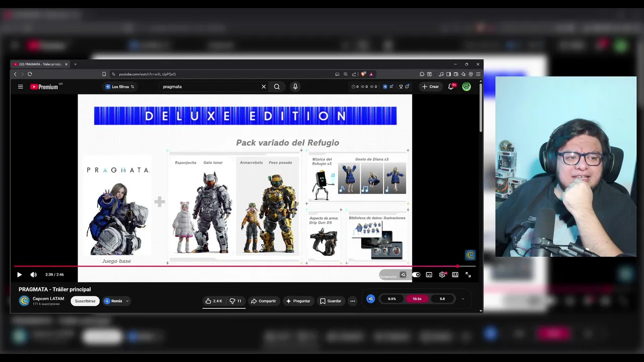644x362 pixels.
Task: Open the trophy icon in the YouTube header
Action: [401, 86]
